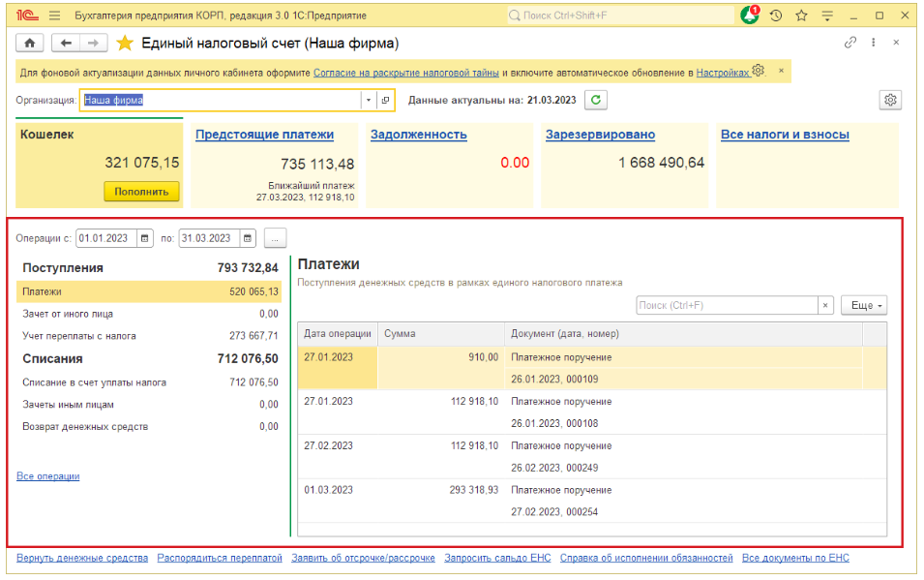Open the Предстоящие платежи link
924x580 pixels.
click(264, 135)
